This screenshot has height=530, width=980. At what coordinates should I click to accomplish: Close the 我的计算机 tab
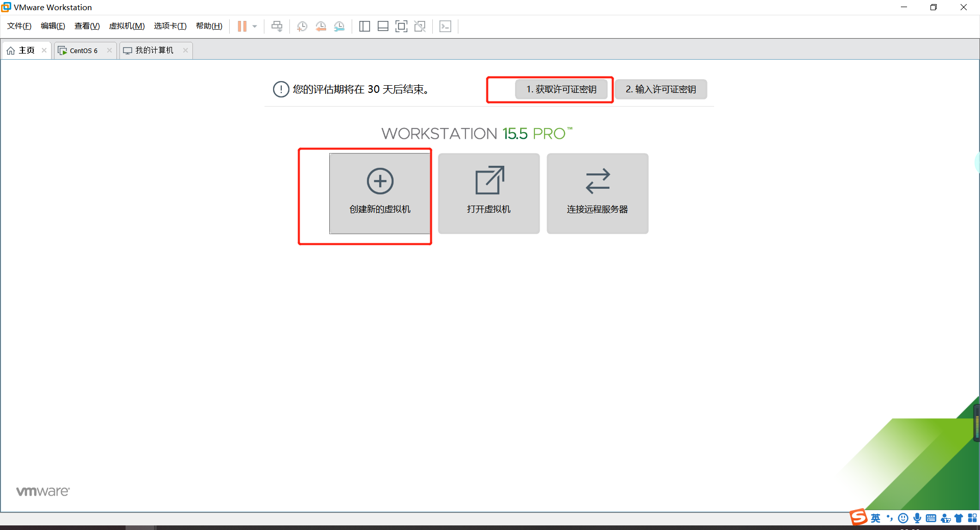tap(185, 50)
